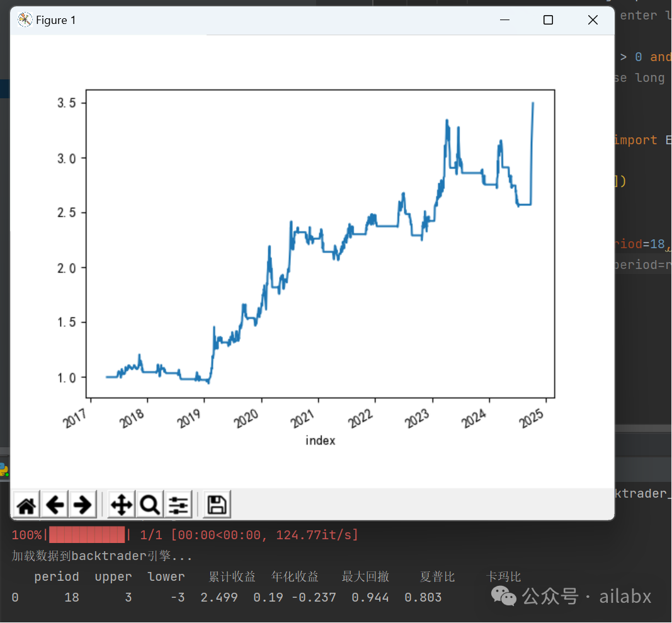Screen dimensions: 672x623
Task: Click the 2.0 y-axis tick label
Action: point(66,268)
